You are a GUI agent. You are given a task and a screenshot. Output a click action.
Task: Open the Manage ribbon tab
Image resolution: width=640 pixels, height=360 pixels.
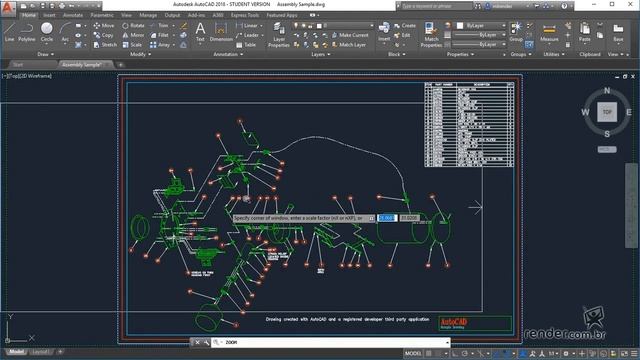pos(148,15)
